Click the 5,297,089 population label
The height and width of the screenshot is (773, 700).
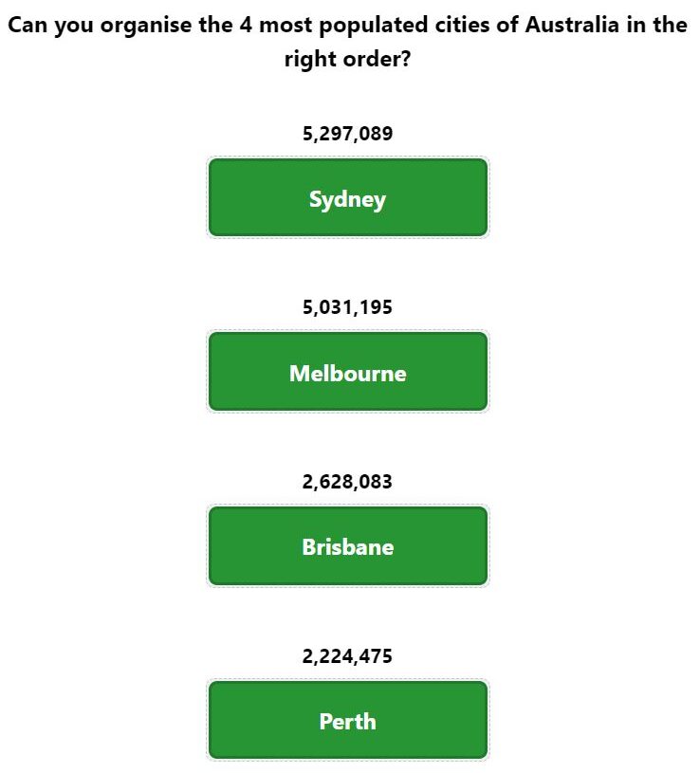pyautogui.click(x=347, y=134)
